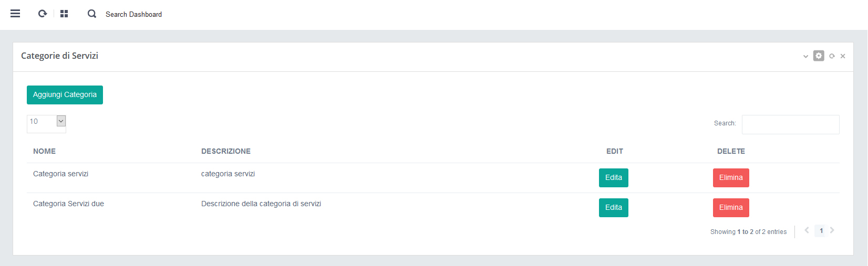Click the Aggiungi Categoria button
This screenshot has height=266, width=868.
[x=65, y=95]
